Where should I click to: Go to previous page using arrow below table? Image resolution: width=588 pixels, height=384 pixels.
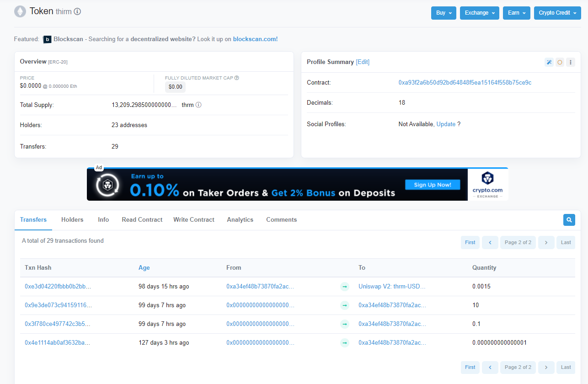coord(490,367)
